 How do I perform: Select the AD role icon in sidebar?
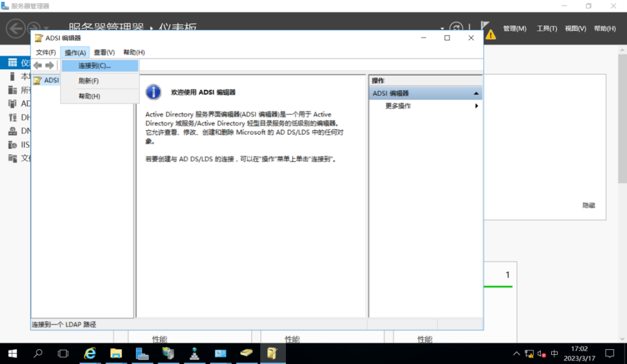(13, 103)
